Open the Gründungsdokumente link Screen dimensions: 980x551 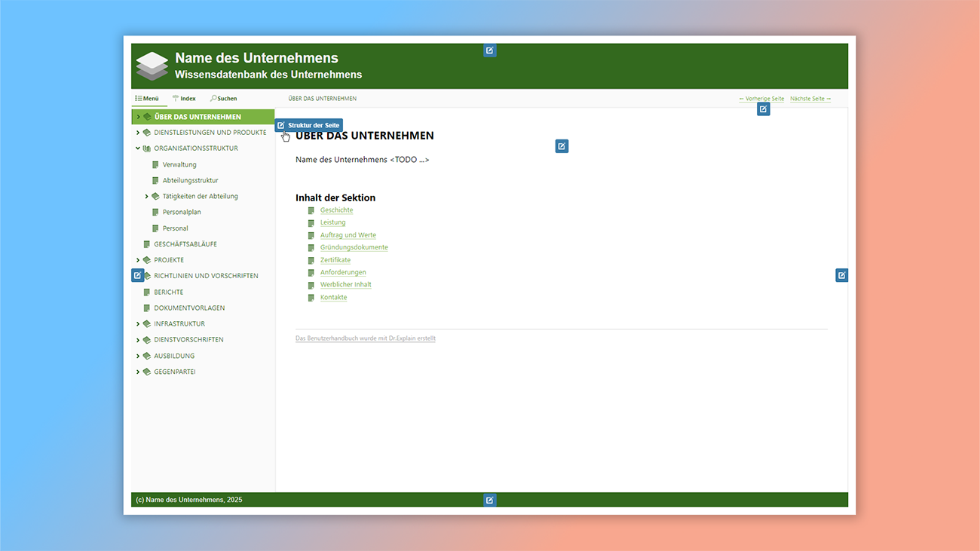(x=354, y=247)
